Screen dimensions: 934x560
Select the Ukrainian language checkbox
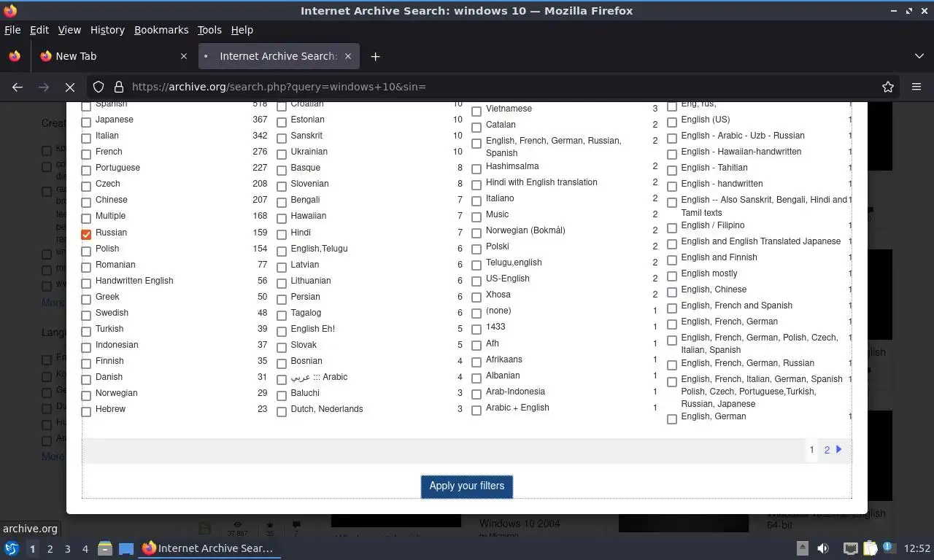pos(282,153)
